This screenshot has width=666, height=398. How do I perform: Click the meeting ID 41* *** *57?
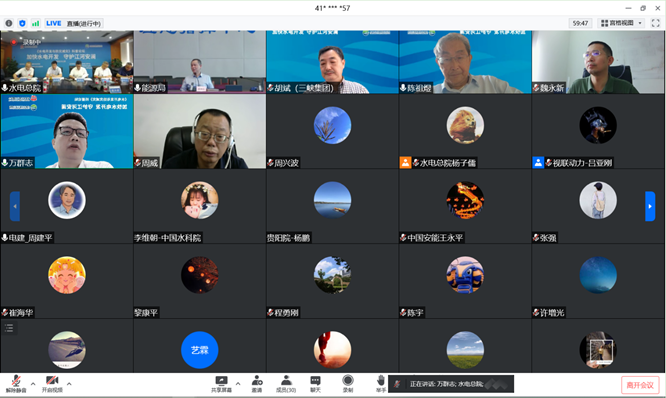(x=332, y=8)
